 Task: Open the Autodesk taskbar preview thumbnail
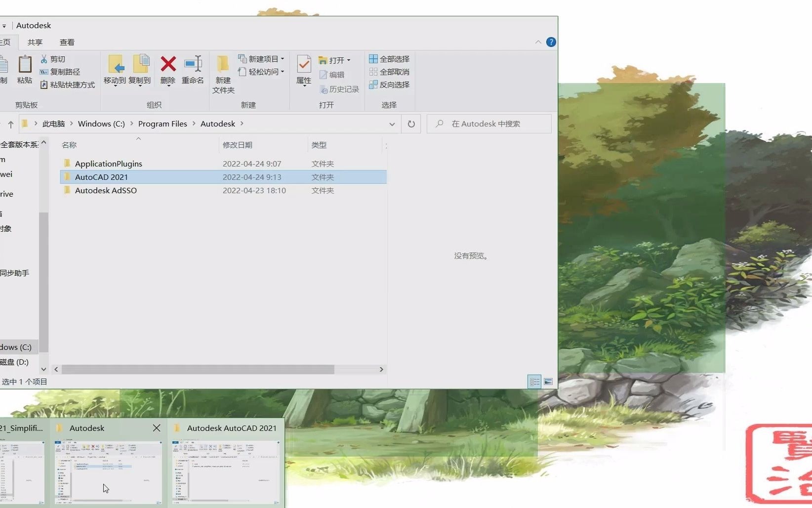[x=108, y=472]
